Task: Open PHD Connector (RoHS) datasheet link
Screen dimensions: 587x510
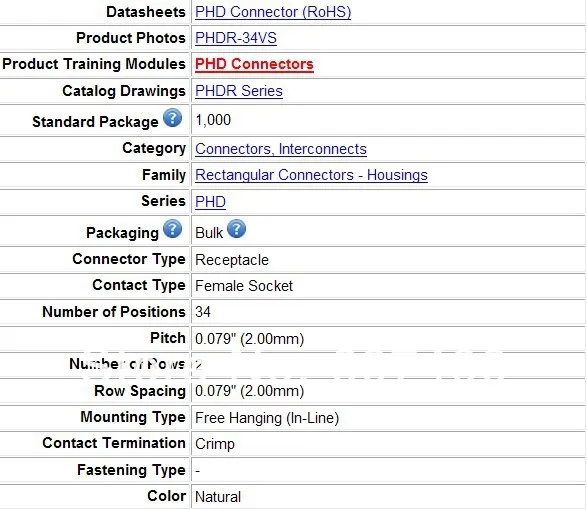Action: pos(273,12)
